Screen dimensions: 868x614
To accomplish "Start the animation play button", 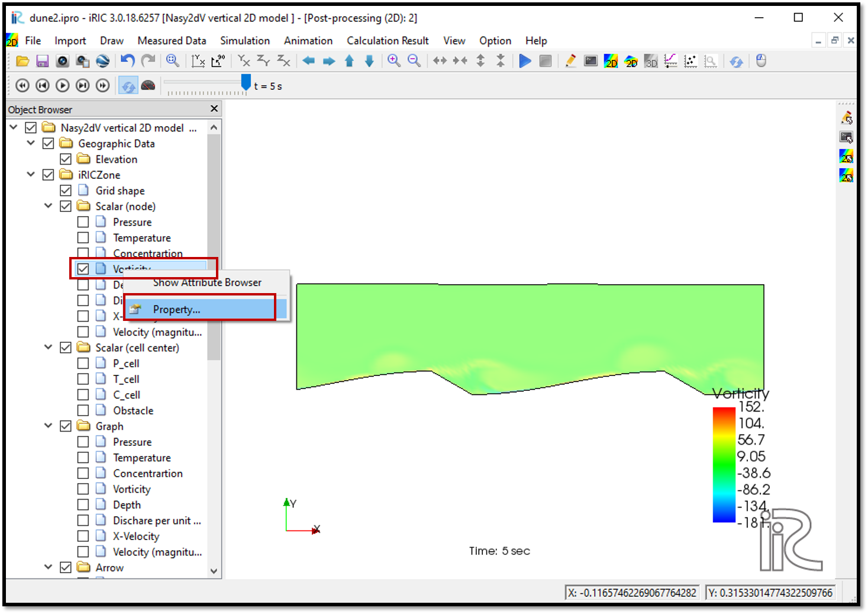I will pyautogui.click(x=63, y=86).
